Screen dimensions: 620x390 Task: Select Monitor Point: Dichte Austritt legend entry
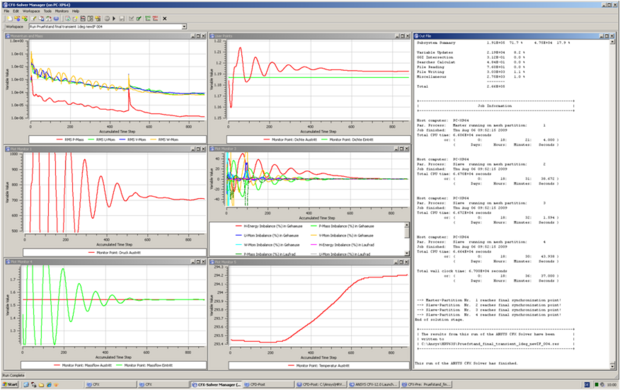[x=290, y=140]
